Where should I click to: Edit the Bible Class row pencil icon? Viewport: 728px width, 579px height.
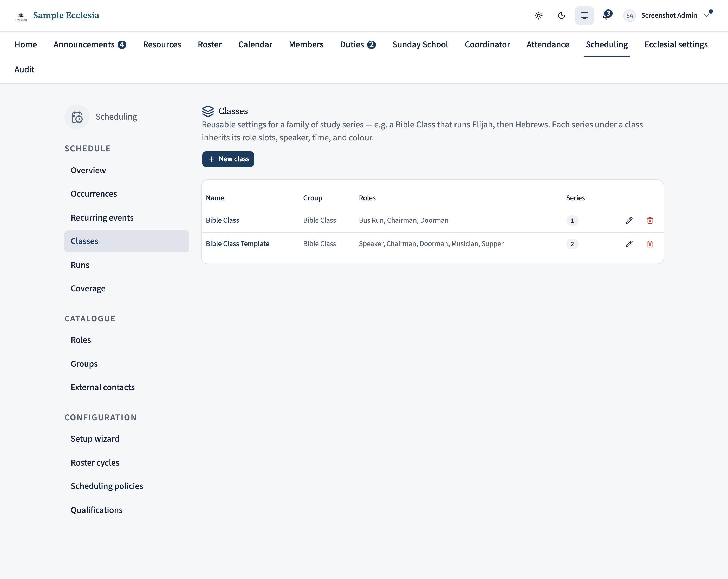[629, 221]
